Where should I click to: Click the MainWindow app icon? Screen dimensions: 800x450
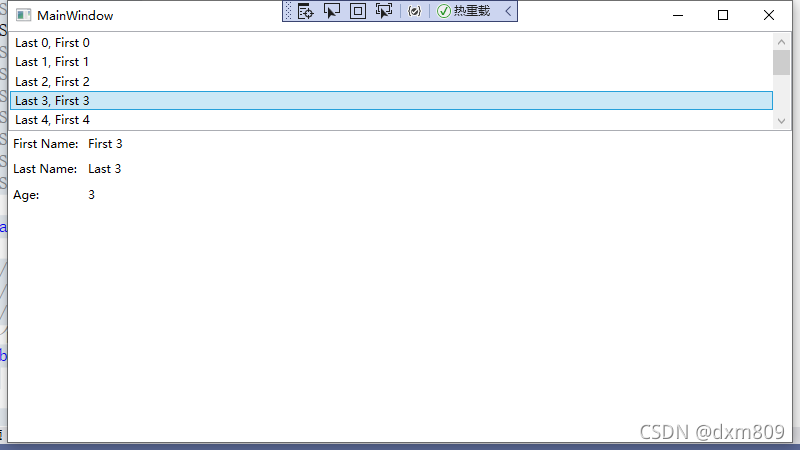[23, 15]
